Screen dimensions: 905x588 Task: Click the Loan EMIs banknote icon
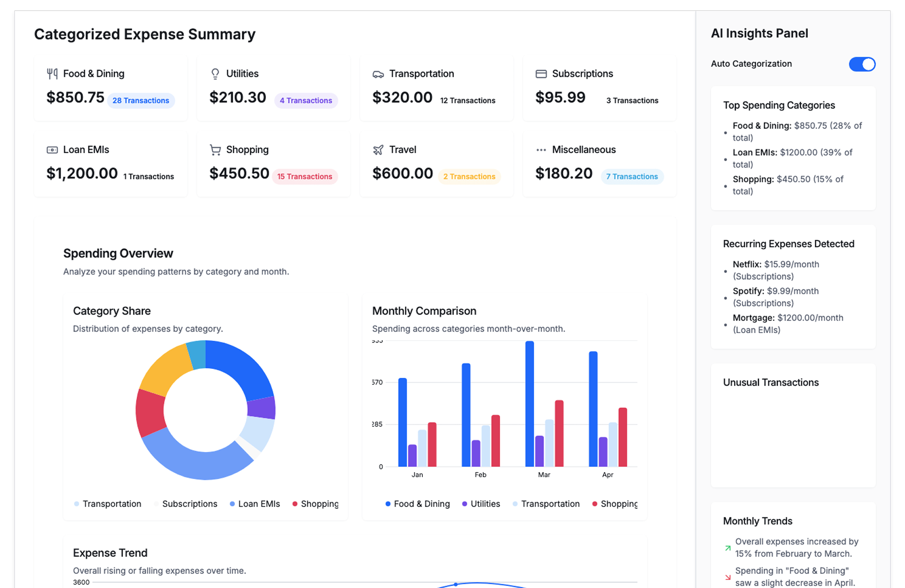point(52,150)
